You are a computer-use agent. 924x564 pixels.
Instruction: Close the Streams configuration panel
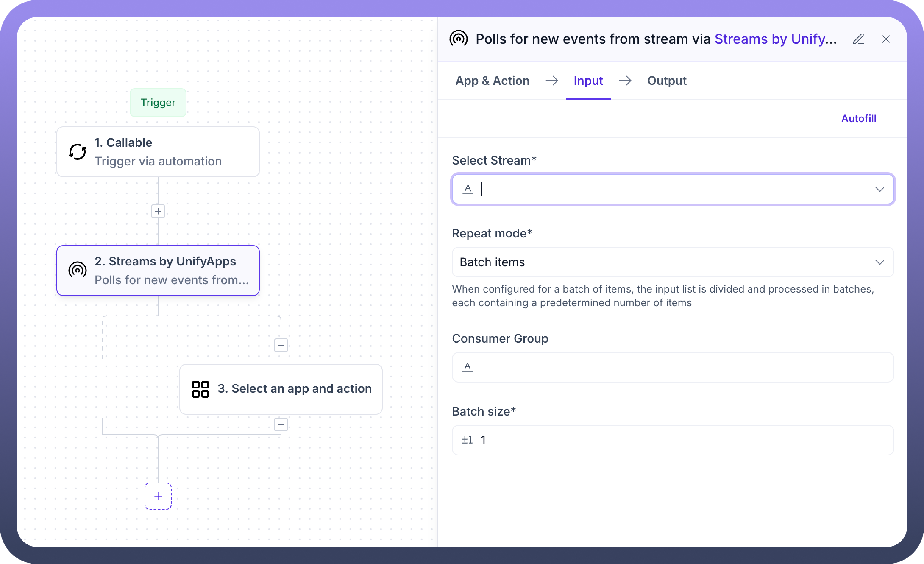coord(885,39)
